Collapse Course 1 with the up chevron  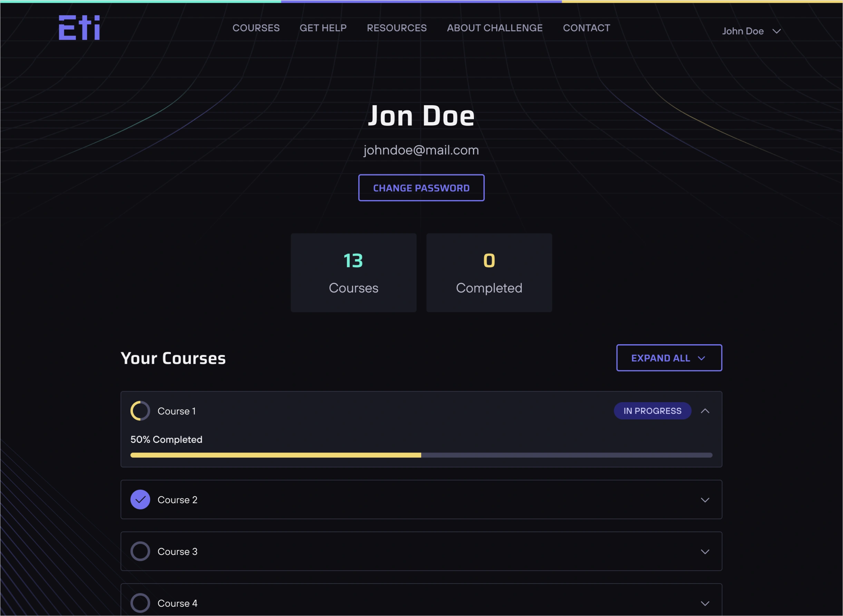tap(705, 411)
